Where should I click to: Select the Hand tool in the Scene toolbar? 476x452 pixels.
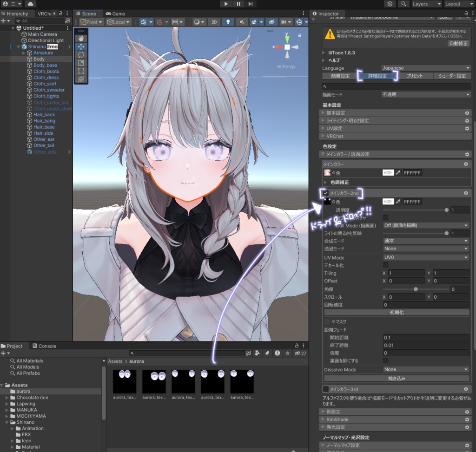[81, 39]
